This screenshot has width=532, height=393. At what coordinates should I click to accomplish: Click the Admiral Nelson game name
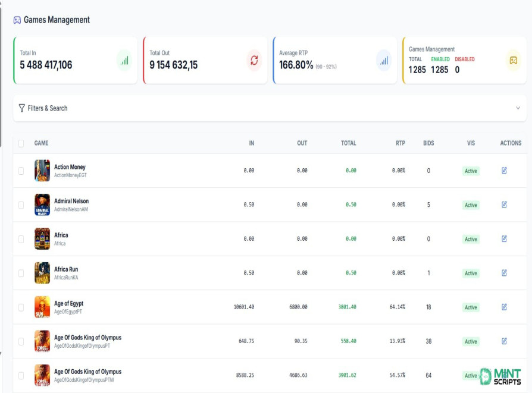[x=71, y=201]
